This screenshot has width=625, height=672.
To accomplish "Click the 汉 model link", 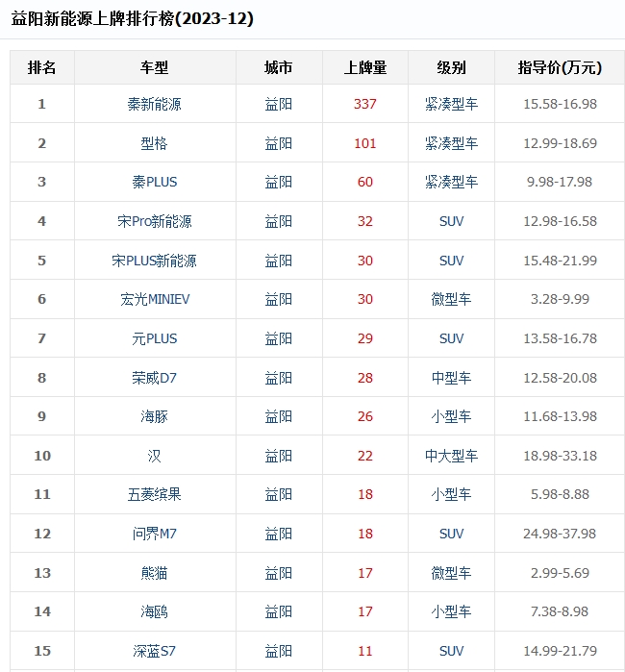I will (x=154, y=456).
